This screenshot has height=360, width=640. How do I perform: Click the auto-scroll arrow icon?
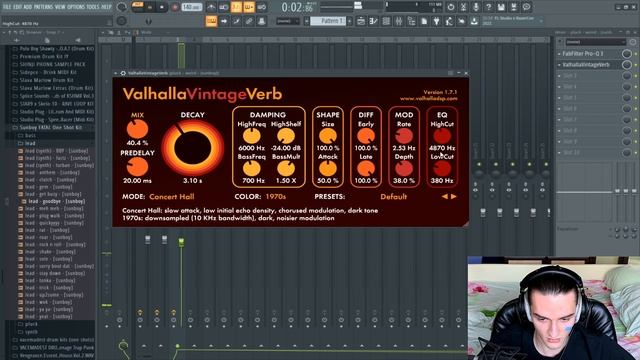(224, 21)
